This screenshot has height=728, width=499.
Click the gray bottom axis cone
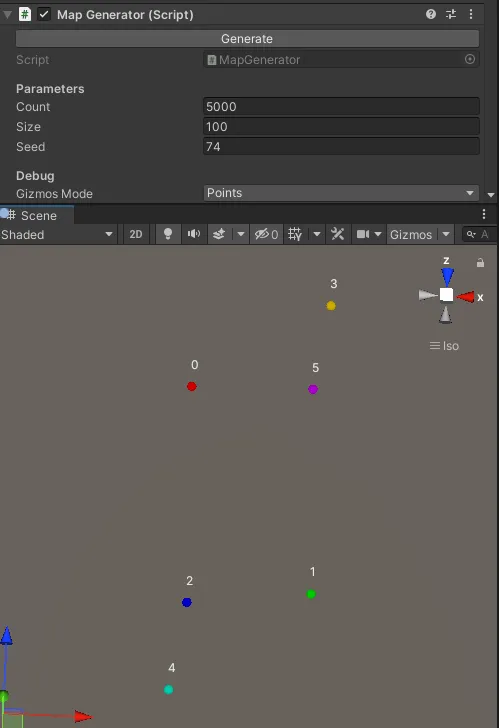[446, 315]
